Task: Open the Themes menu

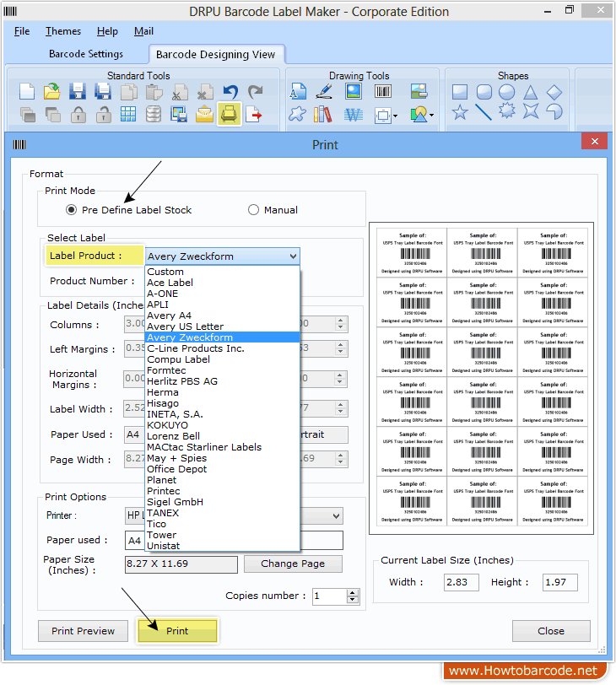Action: tap(63, 31)
